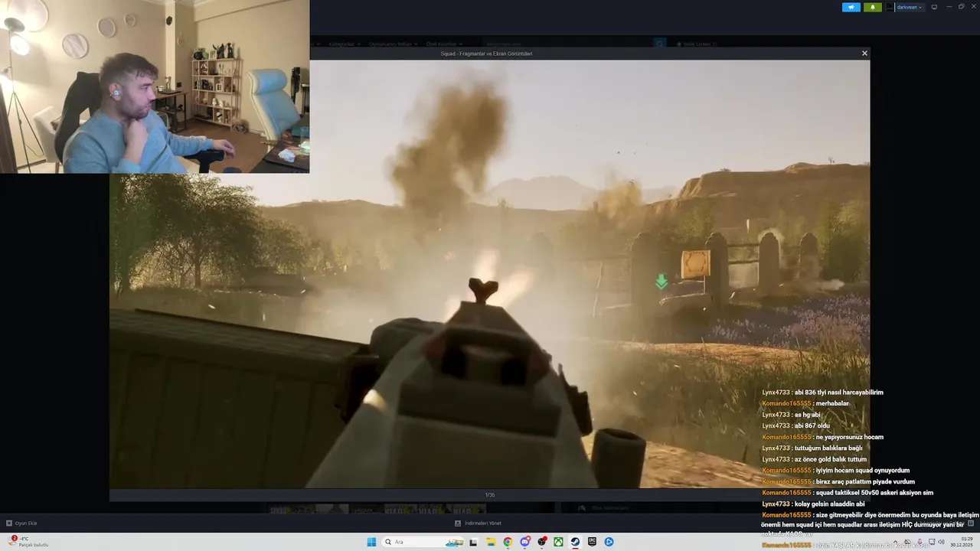Open Task View from the taskbar
Image resolution: width=980 pixels, height=551 pixels.
(x=473, y=542)
